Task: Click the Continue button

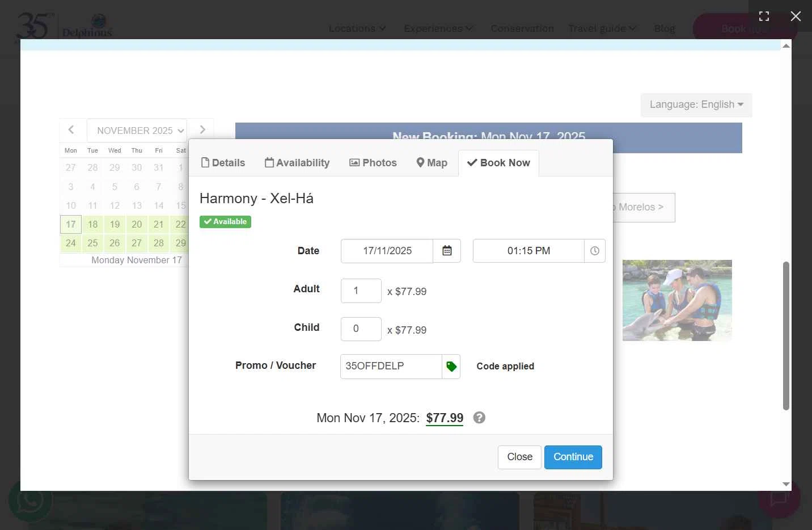Action: coord(573,457)
